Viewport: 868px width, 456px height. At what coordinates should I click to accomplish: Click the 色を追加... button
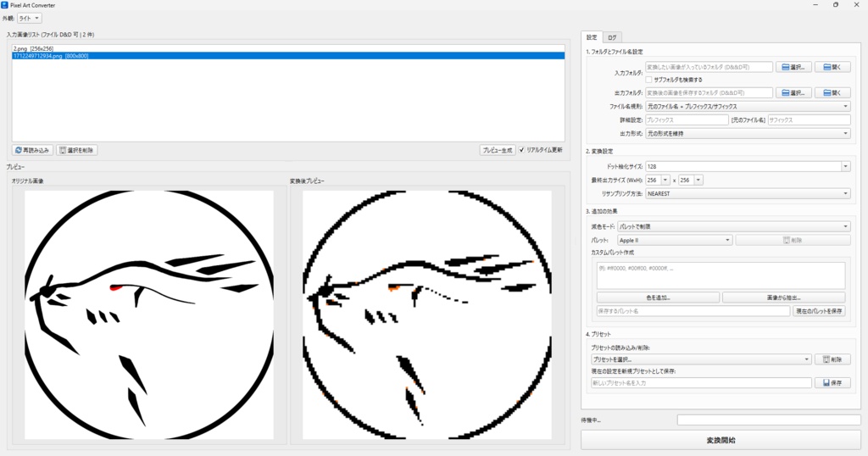click(x=658, y=298)
